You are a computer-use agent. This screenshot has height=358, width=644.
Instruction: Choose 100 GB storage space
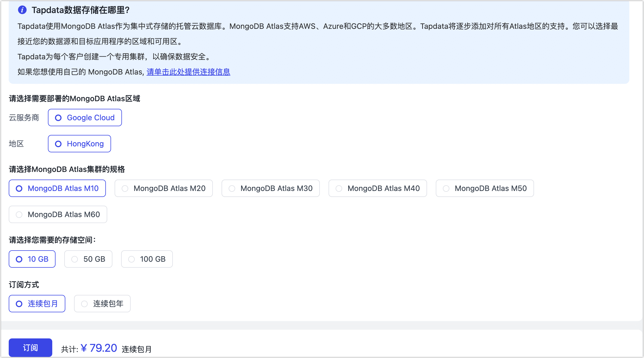point(147,259)
